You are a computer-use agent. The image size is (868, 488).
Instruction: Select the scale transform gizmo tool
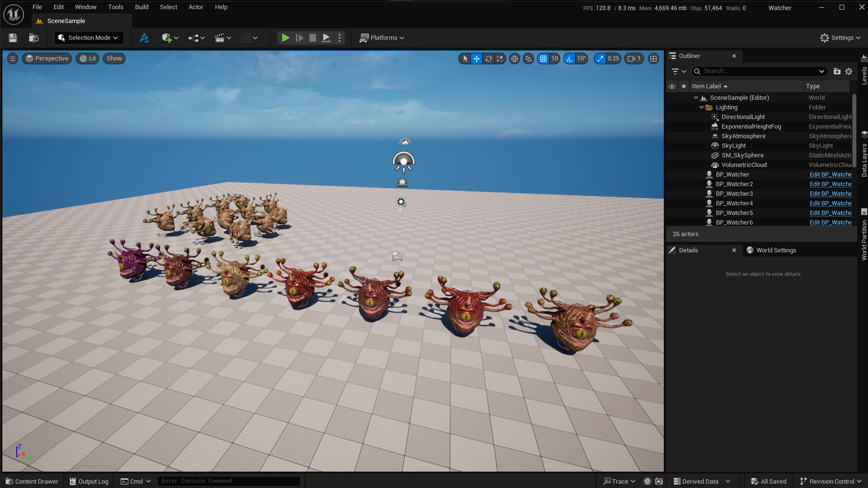pos(500,59)
